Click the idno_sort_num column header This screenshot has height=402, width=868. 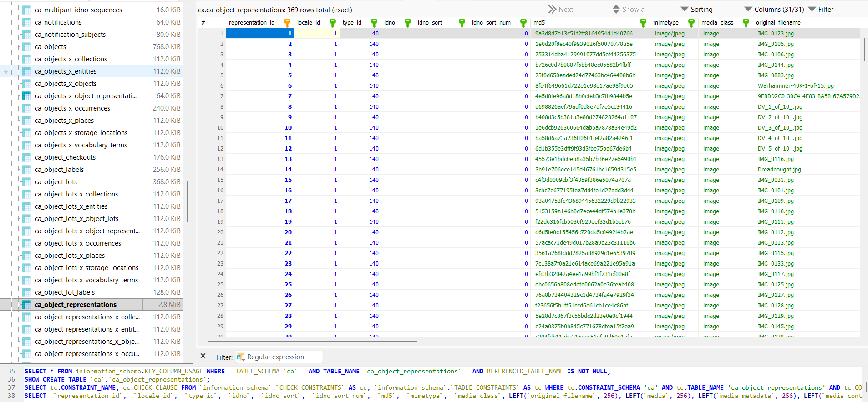(491, 23)
